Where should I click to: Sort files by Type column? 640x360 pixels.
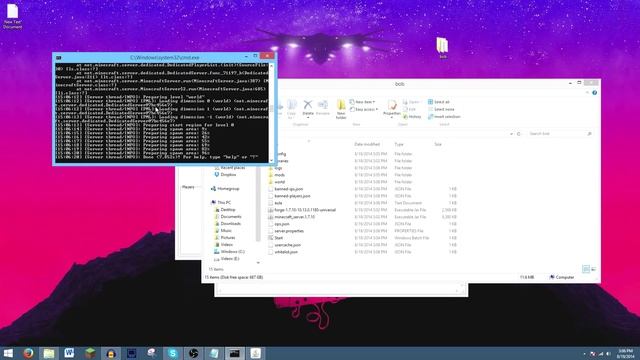click(399, 144)
